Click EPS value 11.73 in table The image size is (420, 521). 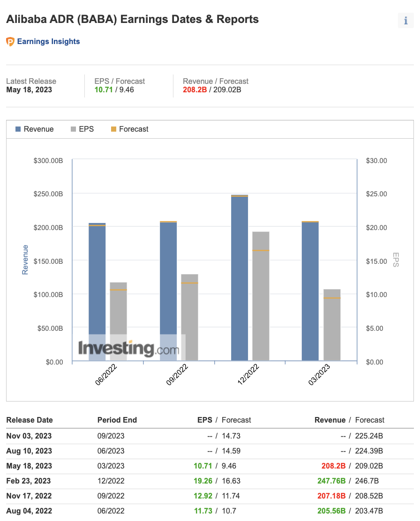pyautogui.click(x=203, y=511)
